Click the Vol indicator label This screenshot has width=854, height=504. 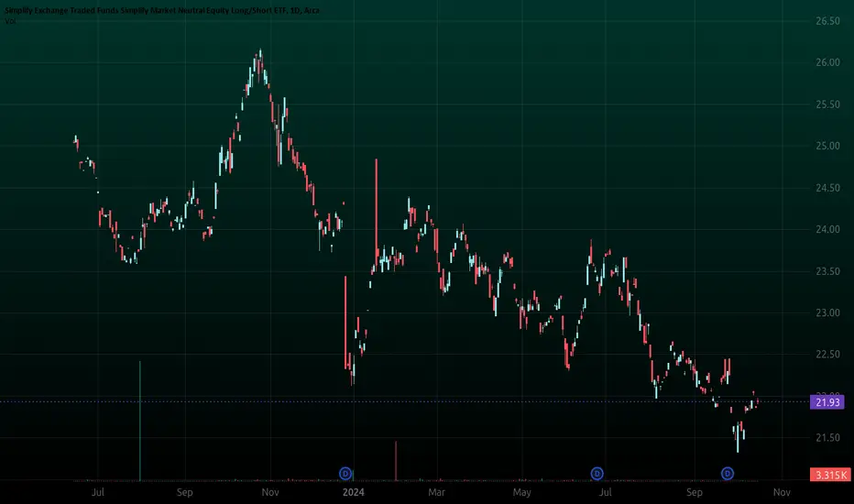point(10,21)
